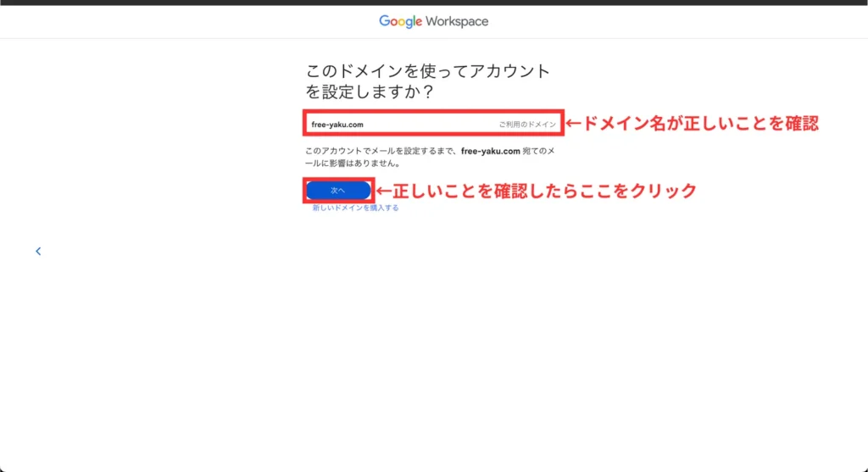The width and height of the screenshot is (868, 472).
Task: Click the gray Workspace word in header
Action: point(457,21)
